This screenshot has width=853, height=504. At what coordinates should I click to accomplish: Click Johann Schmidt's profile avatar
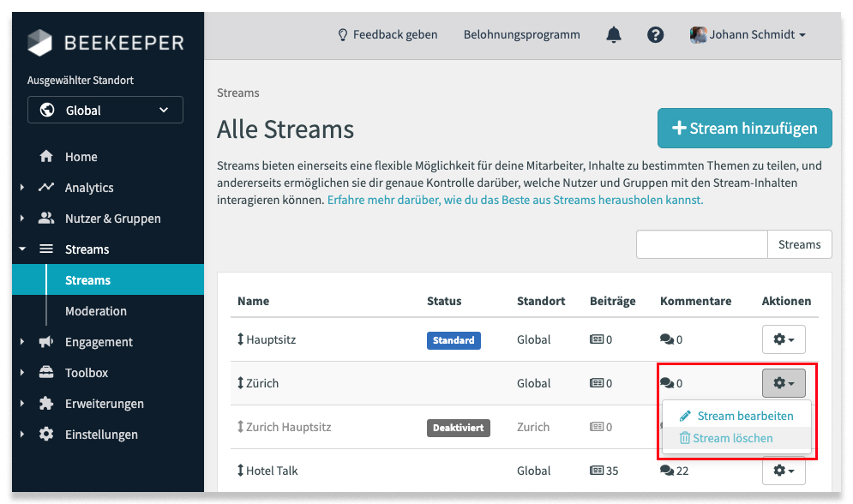click(699, 35)
